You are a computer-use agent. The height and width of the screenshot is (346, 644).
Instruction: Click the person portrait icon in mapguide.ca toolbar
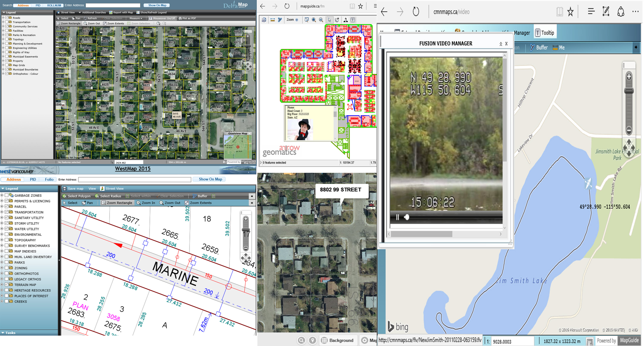click(345, 20)
